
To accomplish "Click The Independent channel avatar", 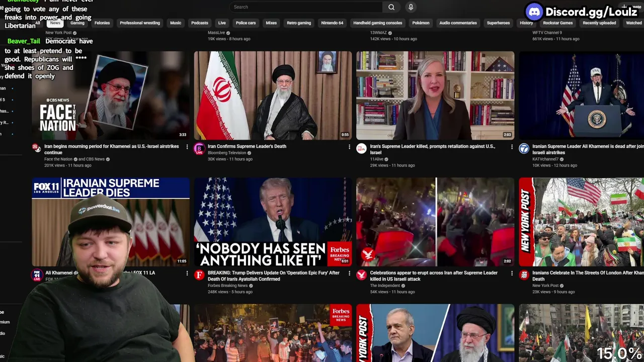I will pos(361,275).
